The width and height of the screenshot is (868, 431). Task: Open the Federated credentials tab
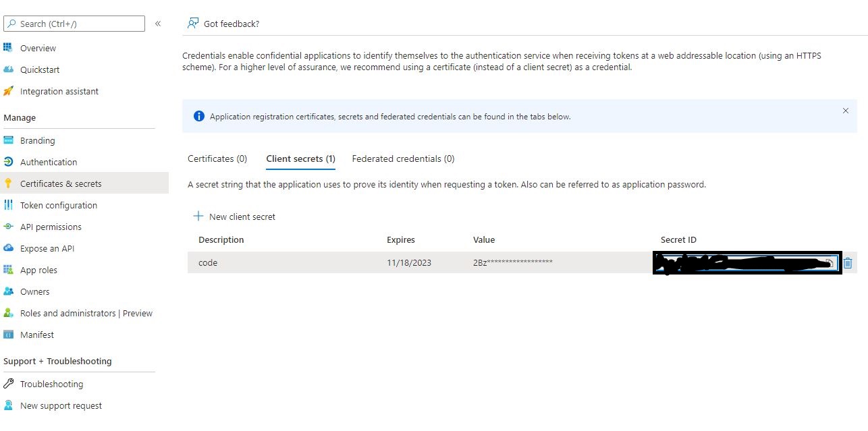pyautogui.click(x=402, y=159)
